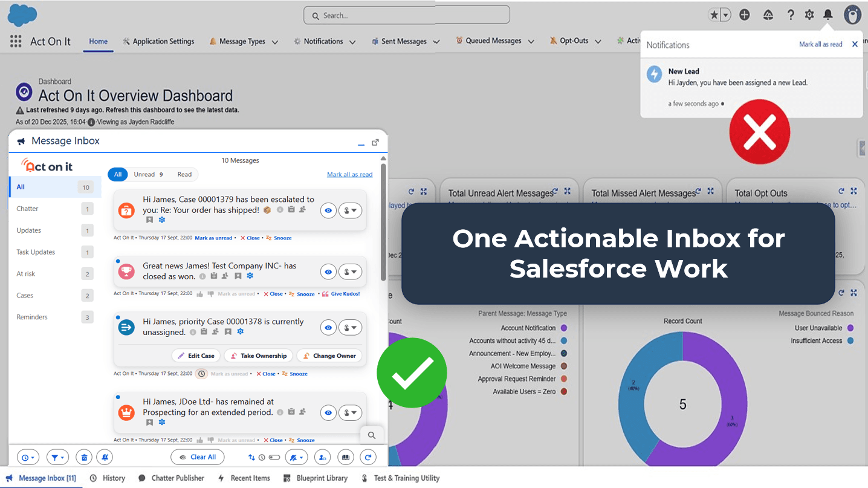Select the At risk category in sidebar
Image resolution: width=868 pixels, height=488 pixels.
(54, 274)
